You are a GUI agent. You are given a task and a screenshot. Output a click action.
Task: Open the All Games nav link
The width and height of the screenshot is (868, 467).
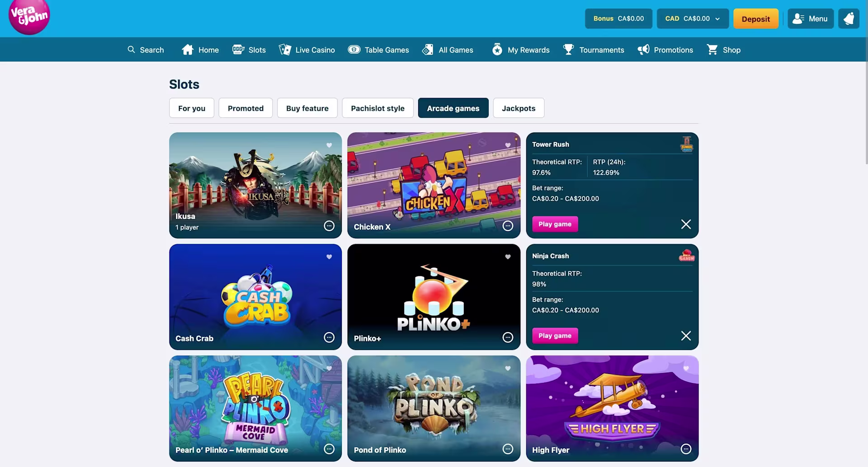[448, 50]
